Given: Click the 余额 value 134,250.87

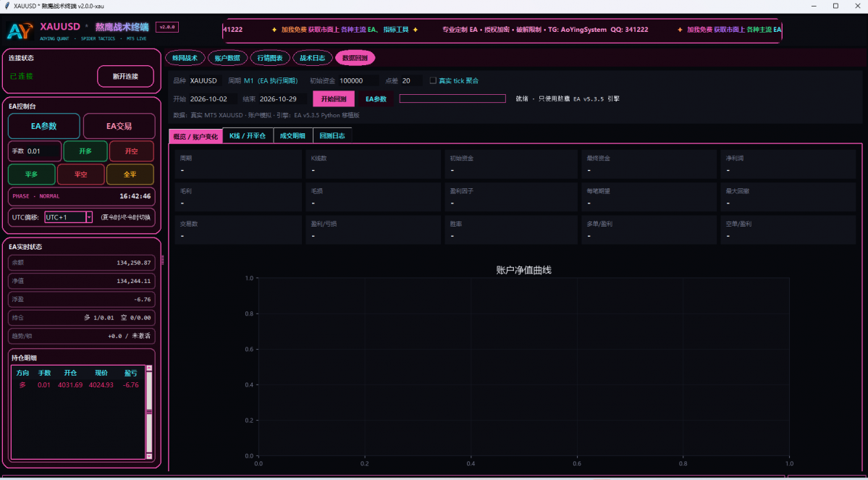Looking at the screenshot, I should click(134, 263).
